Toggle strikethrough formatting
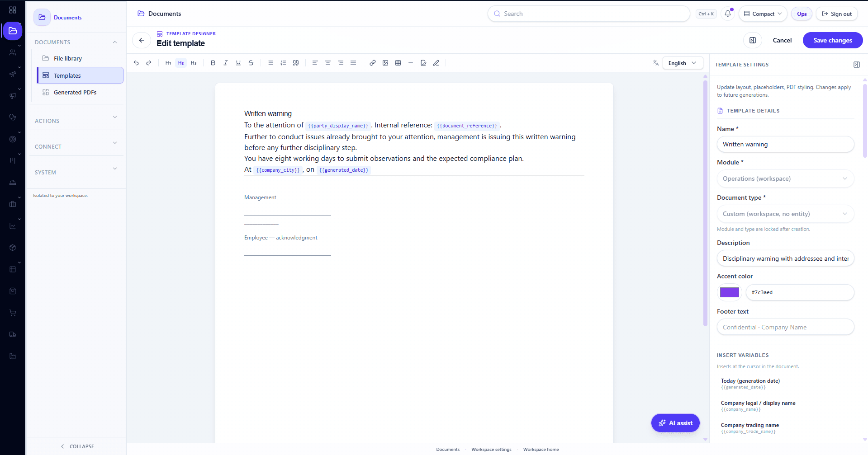Screen dimensions: 868x455 point(251,63)
